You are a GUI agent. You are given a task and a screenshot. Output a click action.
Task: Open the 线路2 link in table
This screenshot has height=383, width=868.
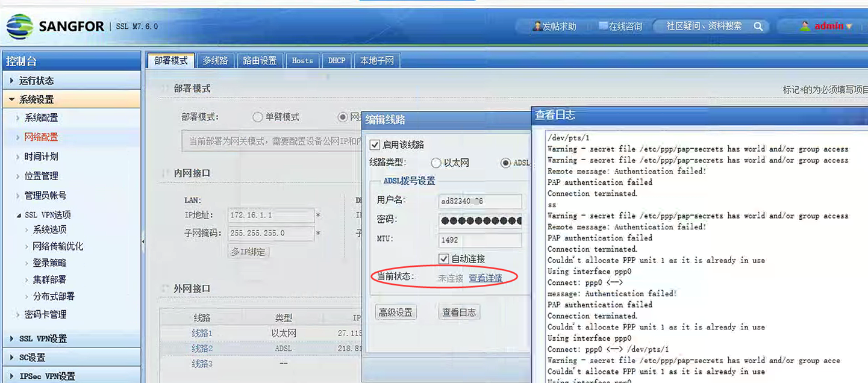[x=202, y=348]
